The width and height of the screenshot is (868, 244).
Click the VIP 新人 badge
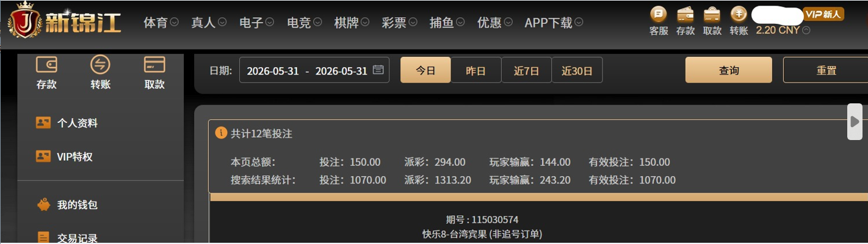pyautogui.click(x=823, y=14)
